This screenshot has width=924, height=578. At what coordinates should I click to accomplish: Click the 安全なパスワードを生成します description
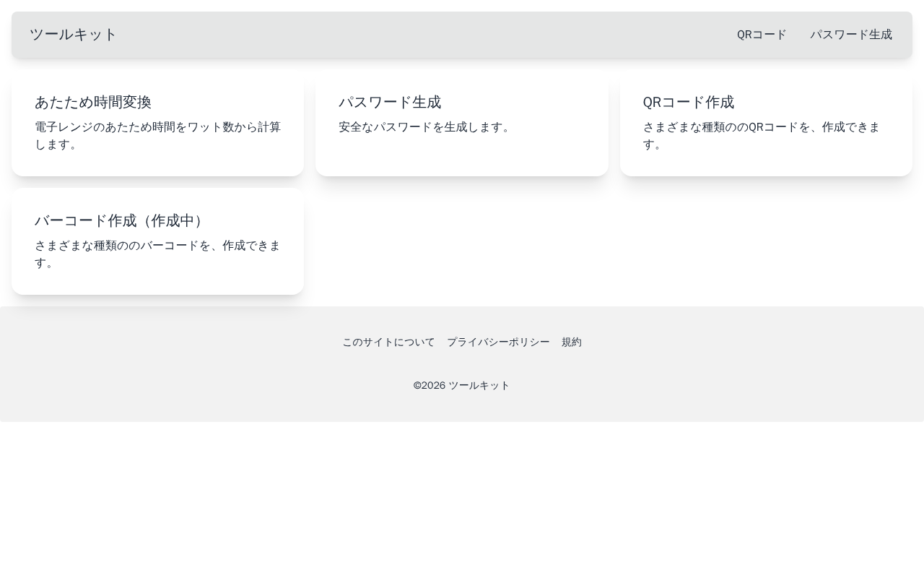[x=424, y=127]
